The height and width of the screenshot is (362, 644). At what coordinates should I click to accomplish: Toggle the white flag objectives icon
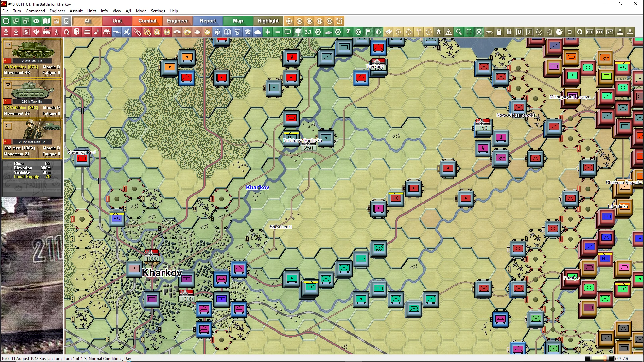[x=368, y=32]
